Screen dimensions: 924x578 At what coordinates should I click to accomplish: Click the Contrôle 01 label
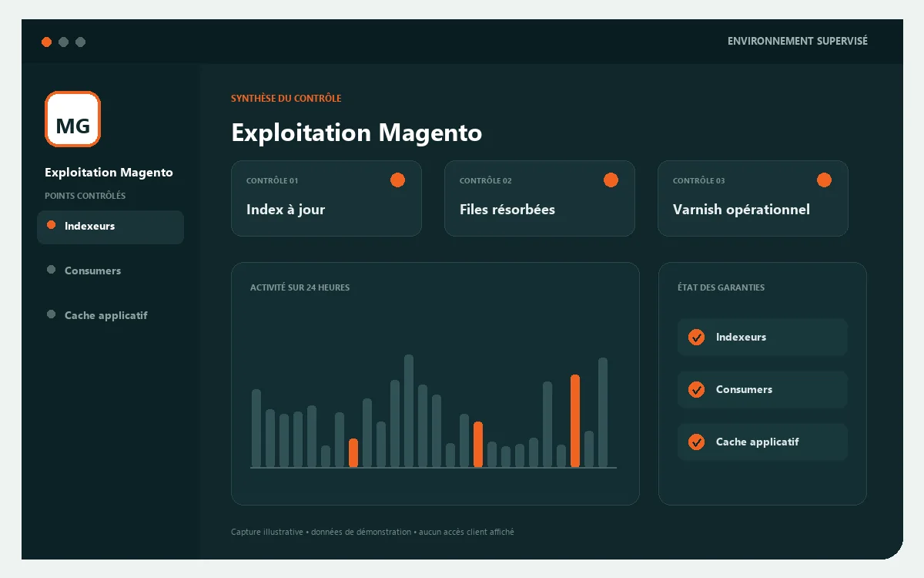tap(272, 181)
